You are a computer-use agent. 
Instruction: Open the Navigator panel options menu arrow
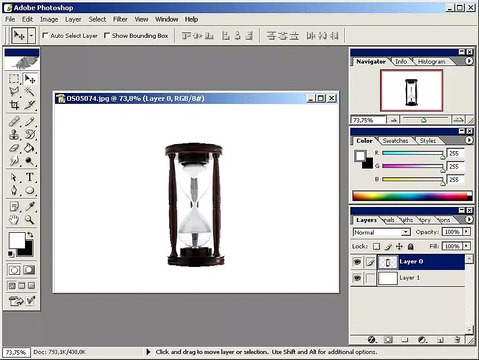pyautogui.click(x=469, y=61)
